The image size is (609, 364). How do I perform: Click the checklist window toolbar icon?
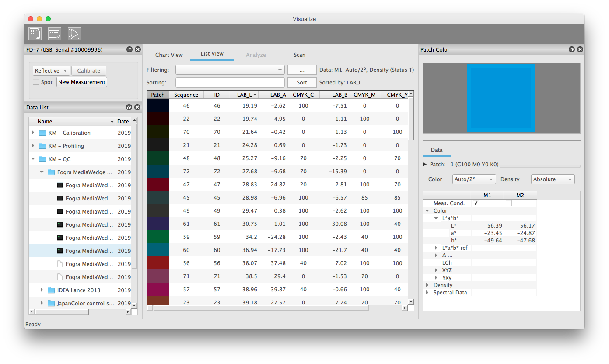55,34
